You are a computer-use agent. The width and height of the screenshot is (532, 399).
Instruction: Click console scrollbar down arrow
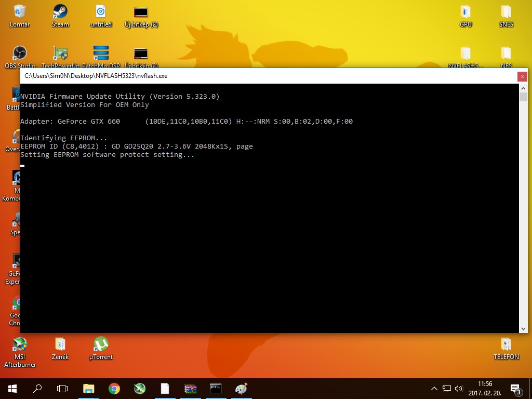click(523, 328)
